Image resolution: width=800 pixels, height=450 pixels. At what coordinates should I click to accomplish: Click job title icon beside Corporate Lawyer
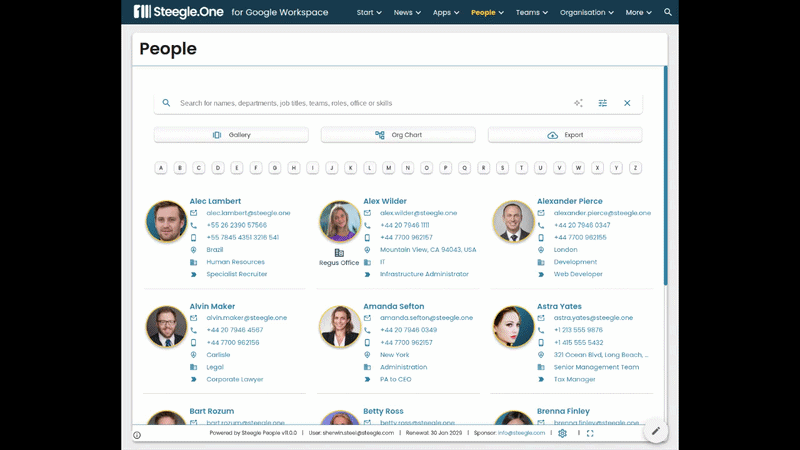193,379
